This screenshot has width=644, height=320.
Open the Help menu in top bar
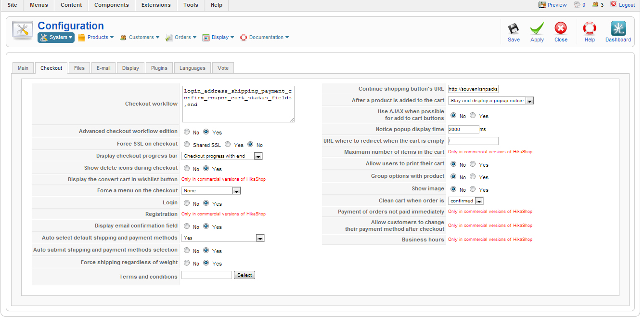(x=217, y=5)
